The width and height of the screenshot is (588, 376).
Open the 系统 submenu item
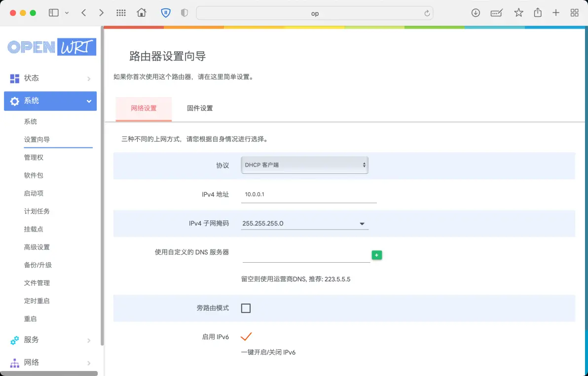[x=31, y=122]
